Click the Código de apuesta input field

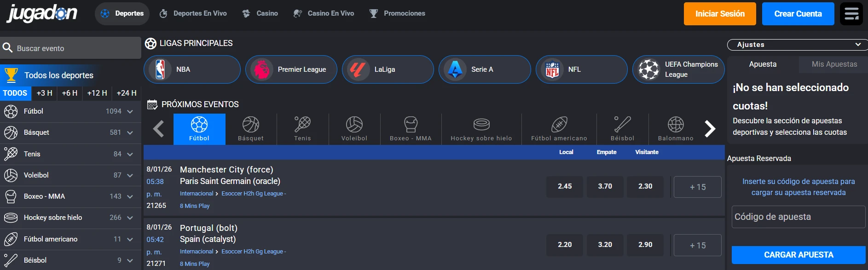pos(798,217)
